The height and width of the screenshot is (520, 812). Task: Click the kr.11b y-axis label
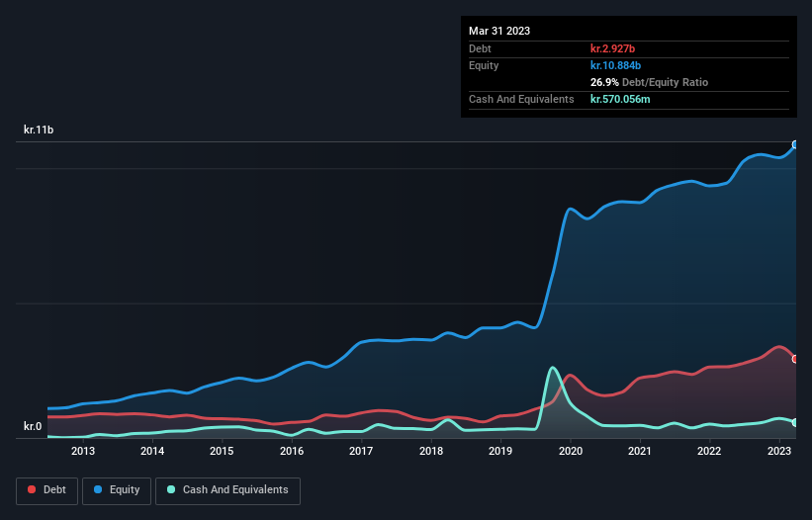click(39, 130)
